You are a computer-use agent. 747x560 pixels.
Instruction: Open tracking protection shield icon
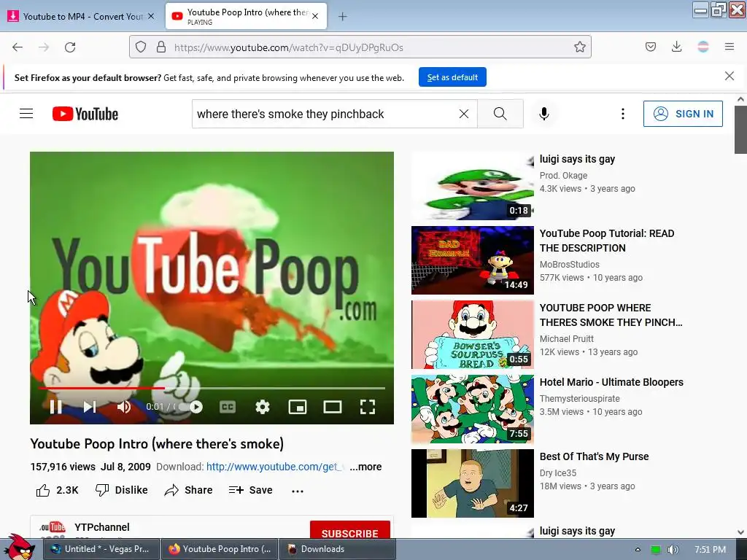tap(141, 47)
